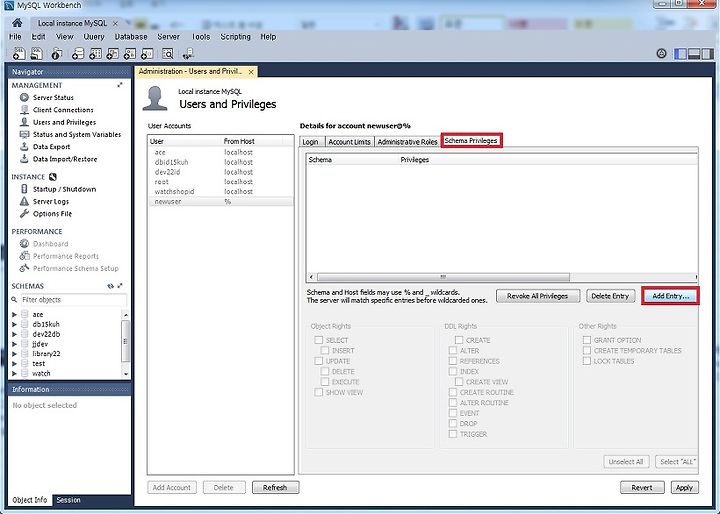The height and width of the screenshot is (514, 720).
Task: Open the performance Dashboard
Action: click(x=50, y=244)
